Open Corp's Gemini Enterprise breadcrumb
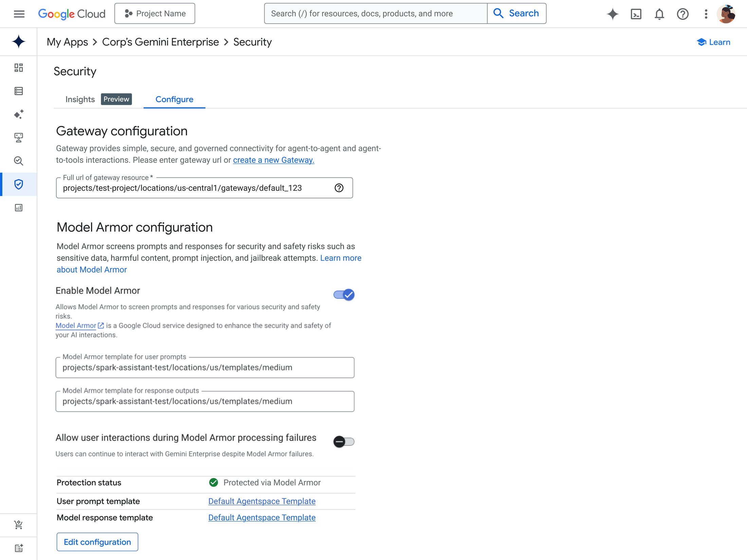This screenshot has height=560, width=747. 160,42
